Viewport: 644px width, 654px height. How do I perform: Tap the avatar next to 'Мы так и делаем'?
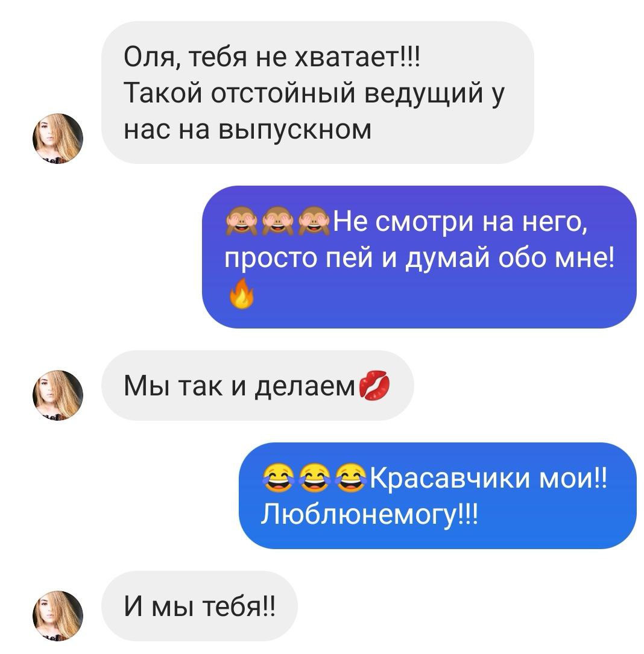click(x=58, y=395)
